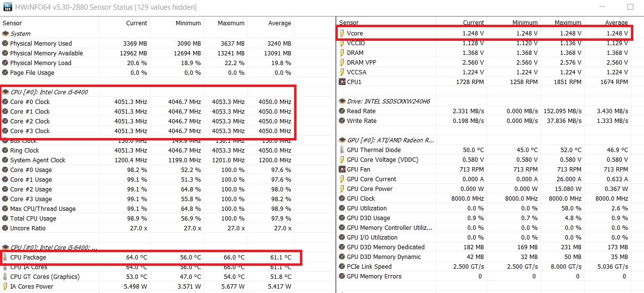Click the HWiNFO64 app icon in title bar
Viewport: 644px width, 293px height.
pyautogui.click(x=8, y=7)
